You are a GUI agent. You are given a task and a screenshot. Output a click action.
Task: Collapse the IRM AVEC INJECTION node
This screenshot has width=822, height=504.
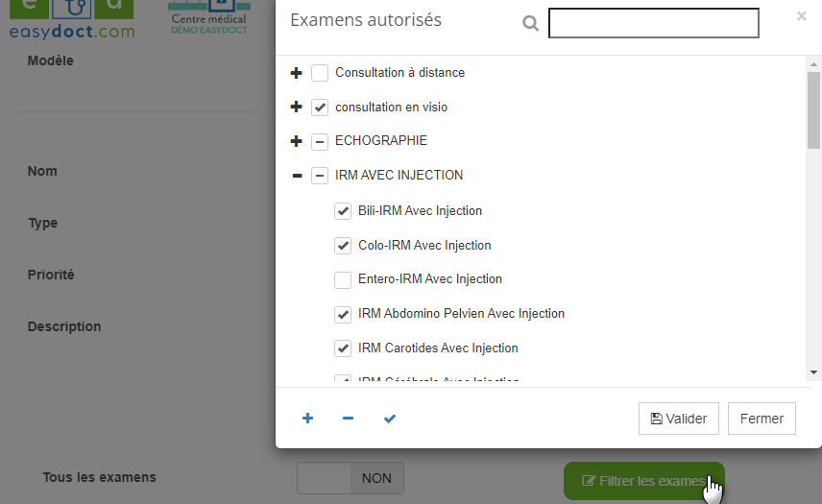click(x=296, y=176)
